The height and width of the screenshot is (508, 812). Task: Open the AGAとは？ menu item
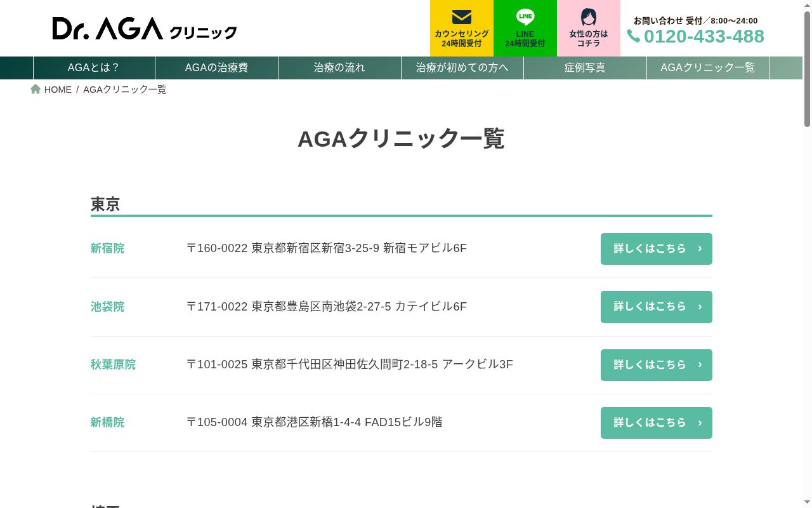(94, 67)
